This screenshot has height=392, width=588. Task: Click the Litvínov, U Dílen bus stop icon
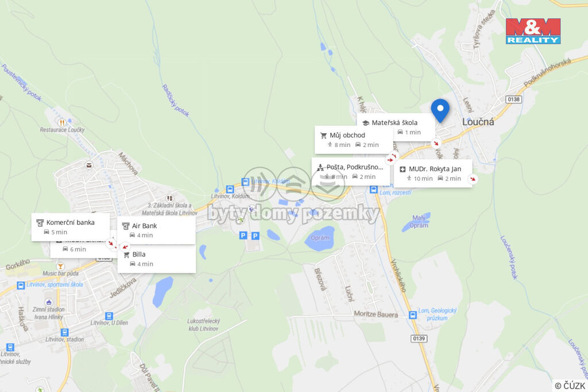tap(109, 316)
